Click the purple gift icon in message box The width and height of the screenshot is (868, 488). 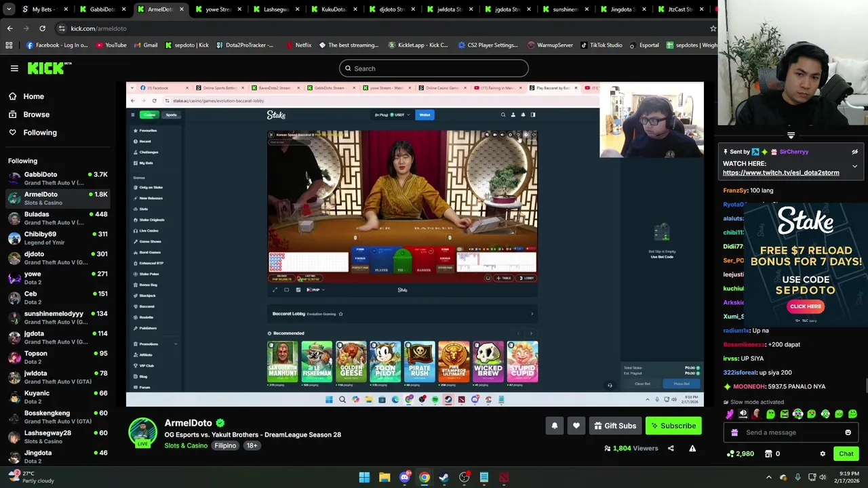734,432
